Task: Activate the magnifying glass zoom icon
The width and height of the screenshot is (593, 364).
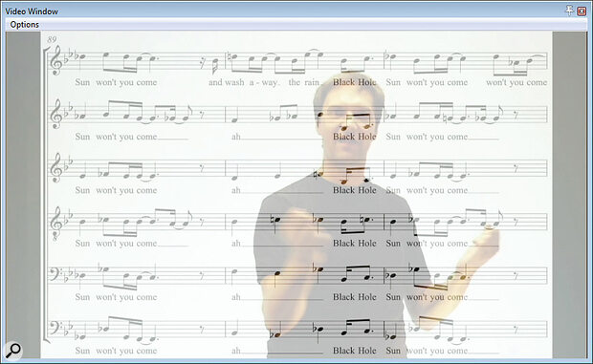Action: (13, 350)
